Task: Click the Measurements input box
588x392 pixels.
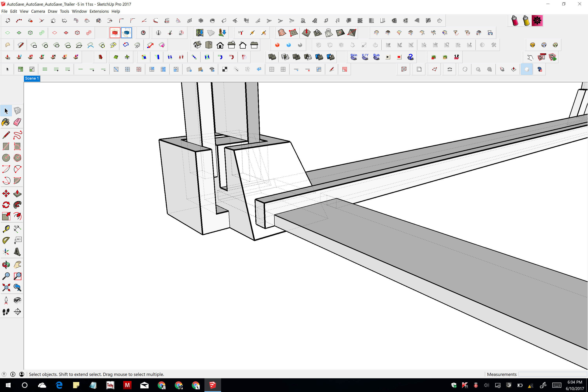Action: point(553,374)
